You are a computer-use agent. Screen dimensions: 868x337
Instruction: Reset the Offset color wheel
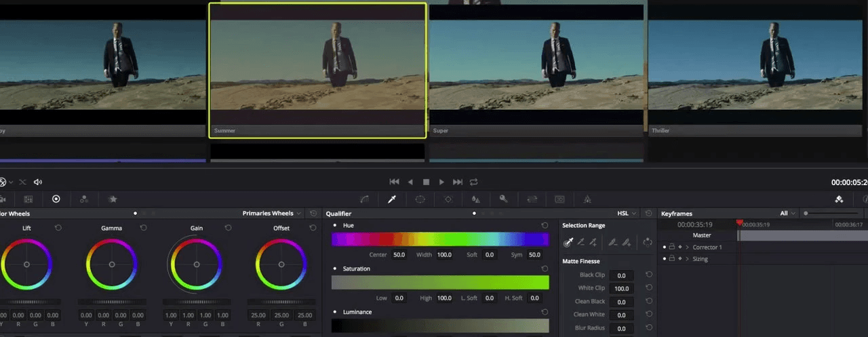(x=313, y=228)
